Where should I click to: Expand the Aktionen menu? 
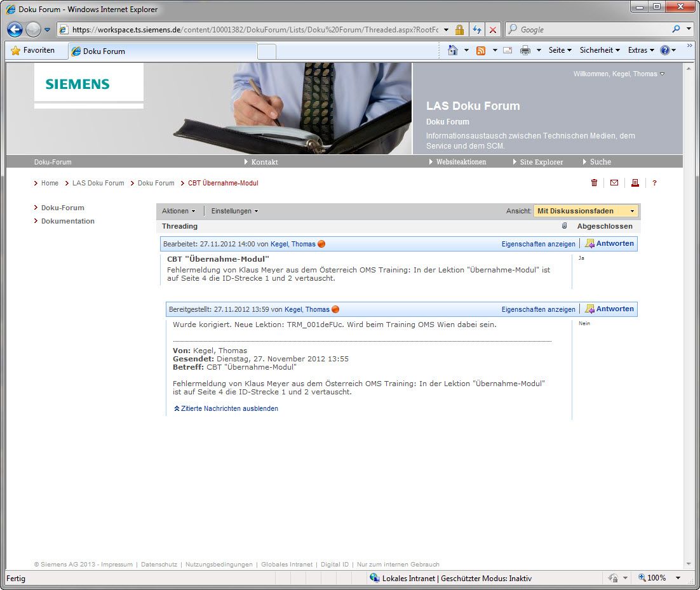tap(178, 211)
